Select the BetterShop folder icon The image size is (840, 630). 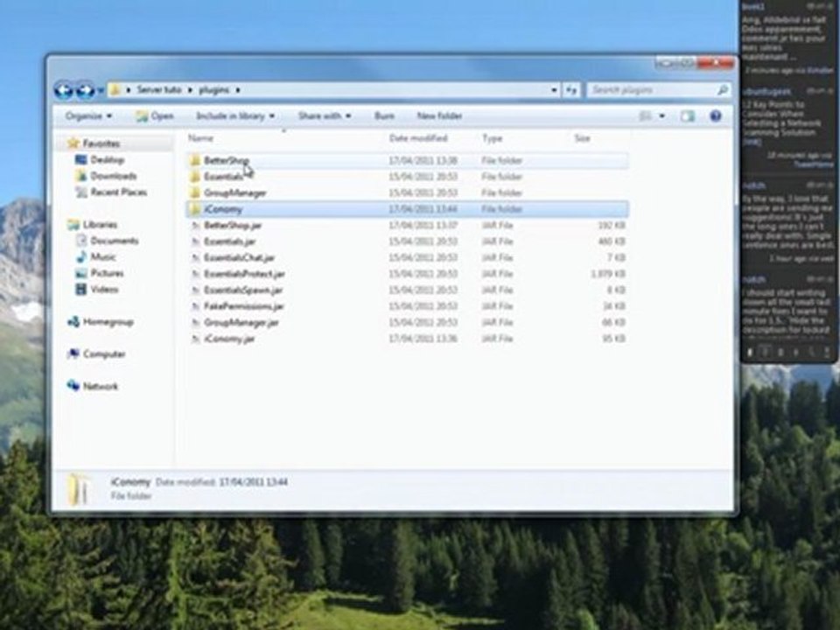coord(195,160)
